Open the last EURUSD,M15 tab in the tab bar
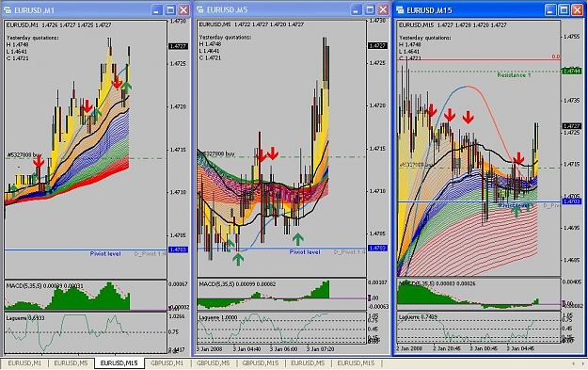Screen dimensions: 588x370 (356, 363)
